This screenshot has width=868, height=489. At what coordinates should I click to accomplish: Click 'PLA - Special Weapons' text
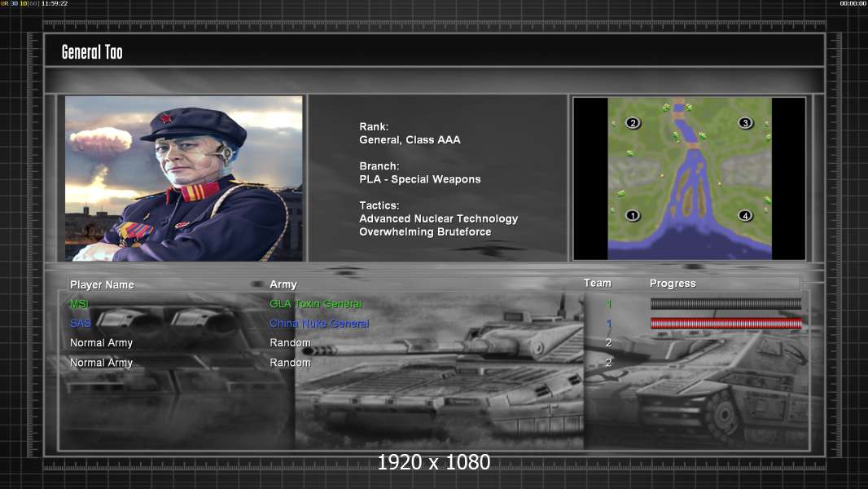point(419,179)
